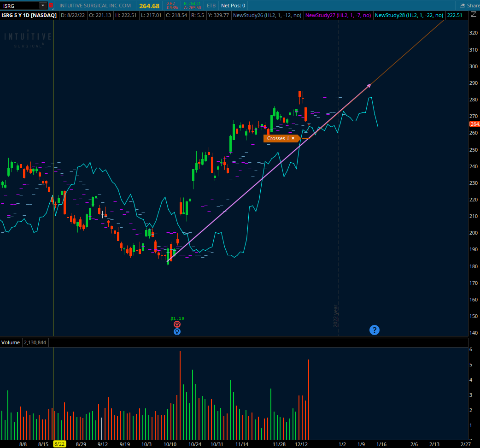480x448 pixels.
Task: Click the Y: 329.77 cursor value
Action: (x=218, y=15)
